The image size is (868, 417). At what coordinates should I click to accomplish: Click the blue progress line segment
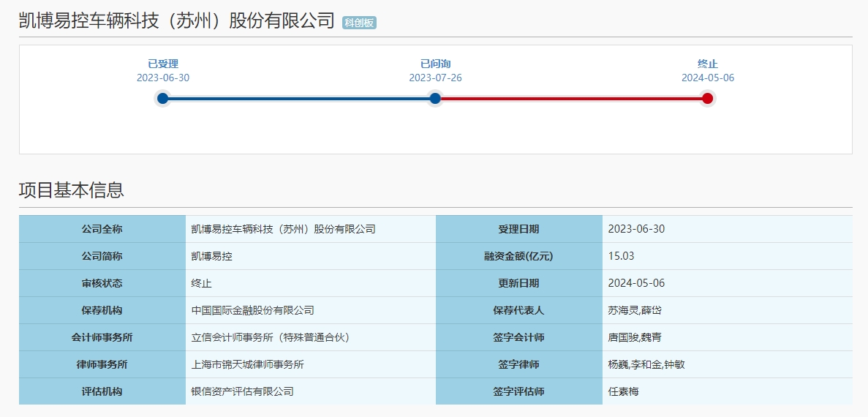299,99
